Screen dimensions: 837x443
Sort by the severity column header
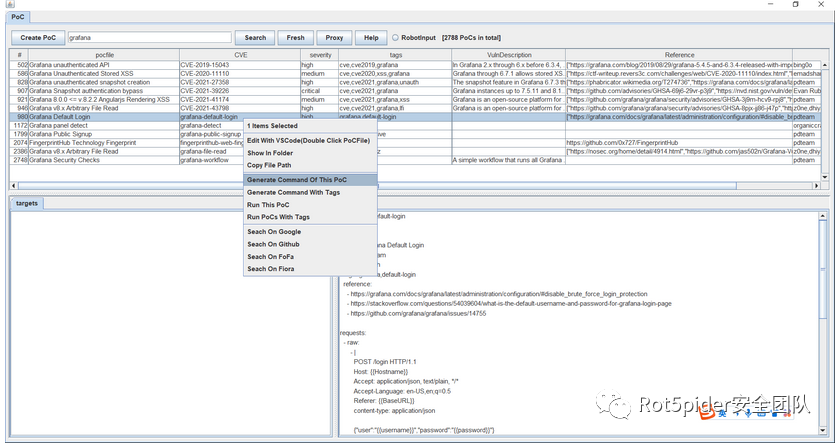point(320,54)
